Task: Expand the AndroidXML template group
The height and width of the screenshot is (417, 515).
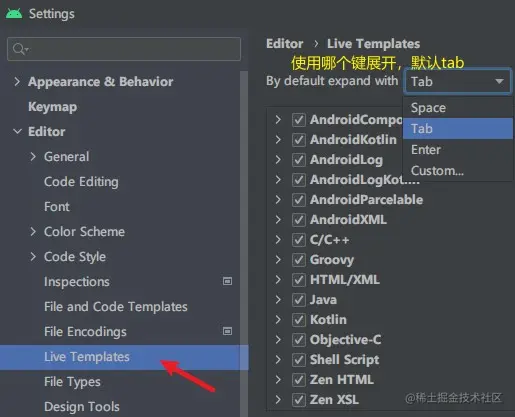Action: [x=278, y=219]
